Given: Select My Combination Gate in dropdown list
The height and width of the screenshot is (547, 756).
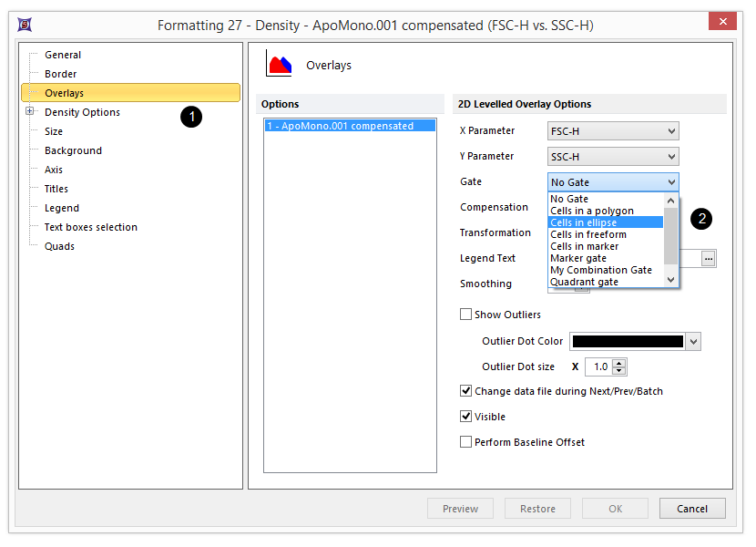Looking at the screenshot, I should [601, 270].
